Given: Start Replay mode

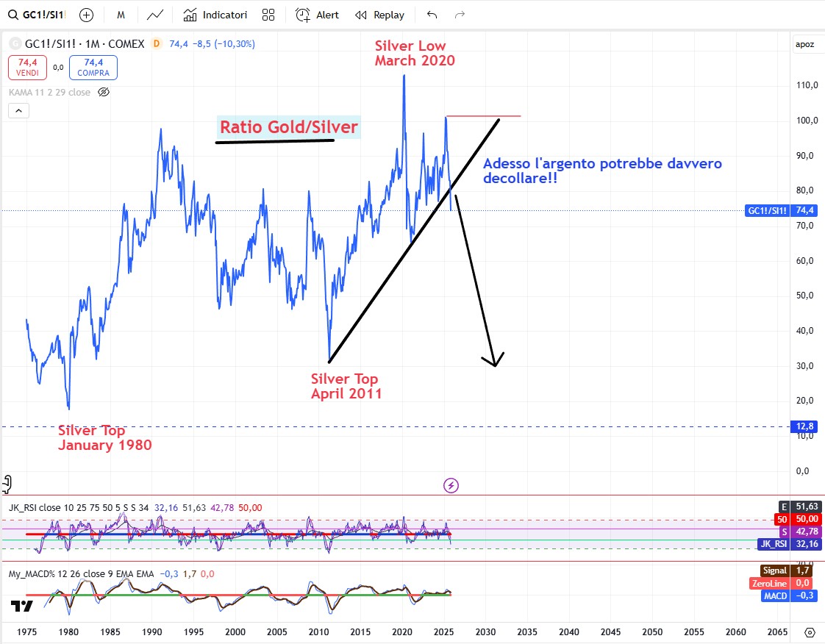Looking at the screenshot, I should coord(380,15).
